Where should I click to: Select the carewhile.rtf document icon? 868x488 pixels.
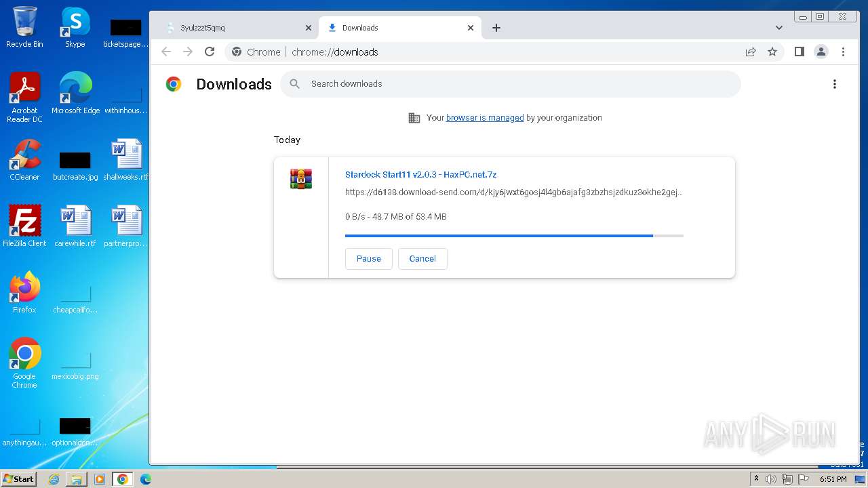(75, 226)
